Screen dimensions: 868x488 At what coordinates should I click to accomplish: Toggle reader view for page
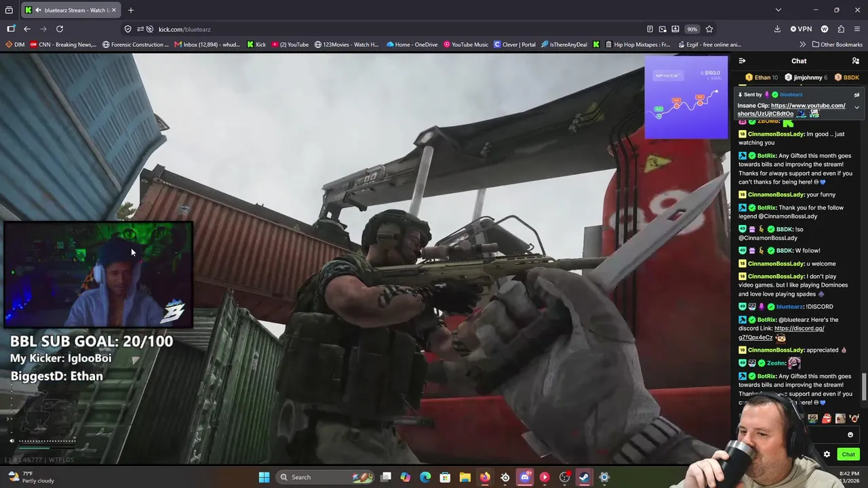[650, 29]
